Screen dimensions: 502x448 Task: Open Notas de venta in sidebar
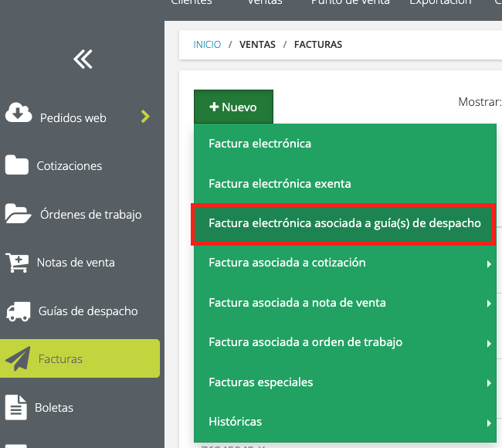(76, 263)
